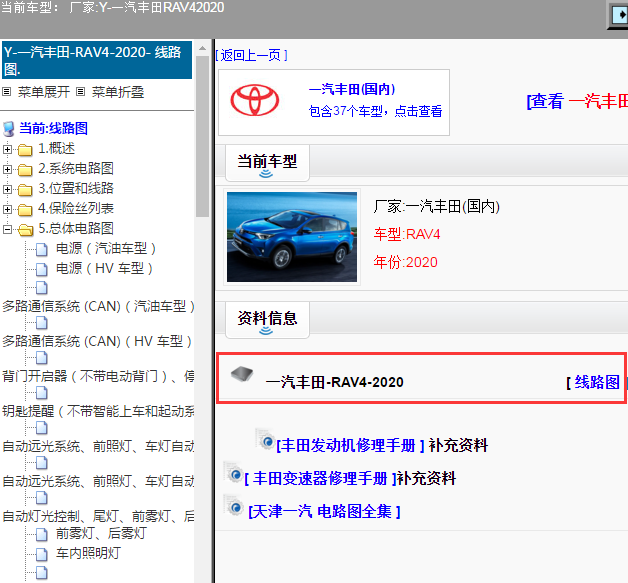Click the 菜单折叠 list icon
This screenshot has height=583, width=628.
(81, 92)
